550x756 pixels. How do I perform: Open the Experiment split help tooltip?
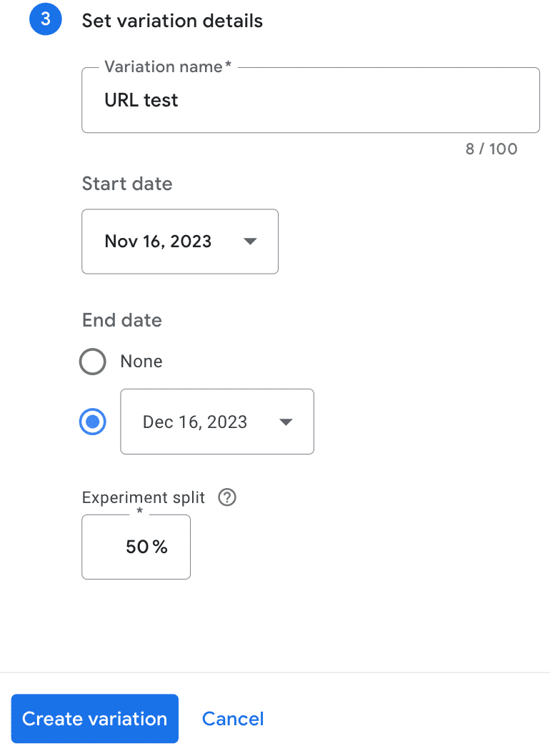(226, 497)
